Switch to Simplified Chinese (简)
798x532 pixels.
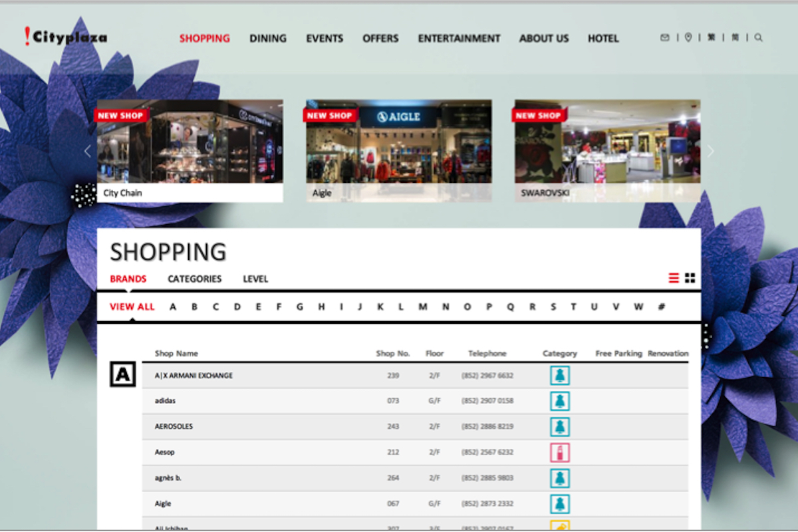(x=735, y=38)
